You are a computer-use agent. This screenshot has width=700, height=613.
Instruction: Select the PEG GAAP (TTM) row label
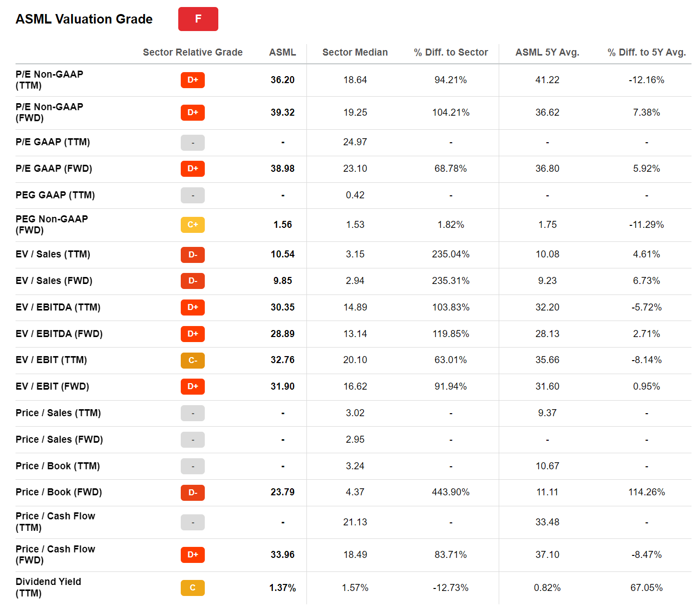[x=55, y=195]
